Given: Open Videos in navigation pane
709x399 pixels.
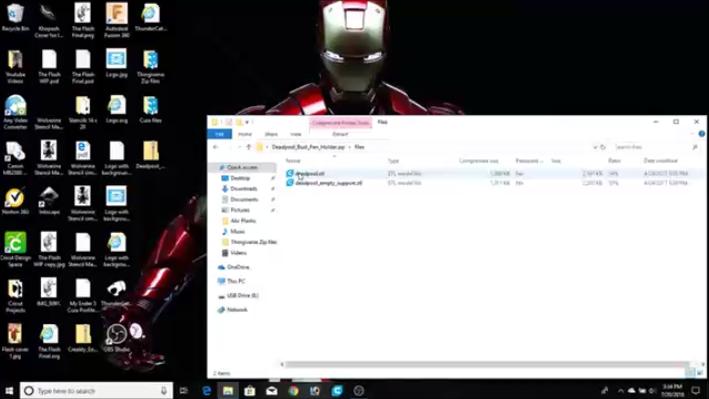Looking at the screenshot, I should coord(238,253).
